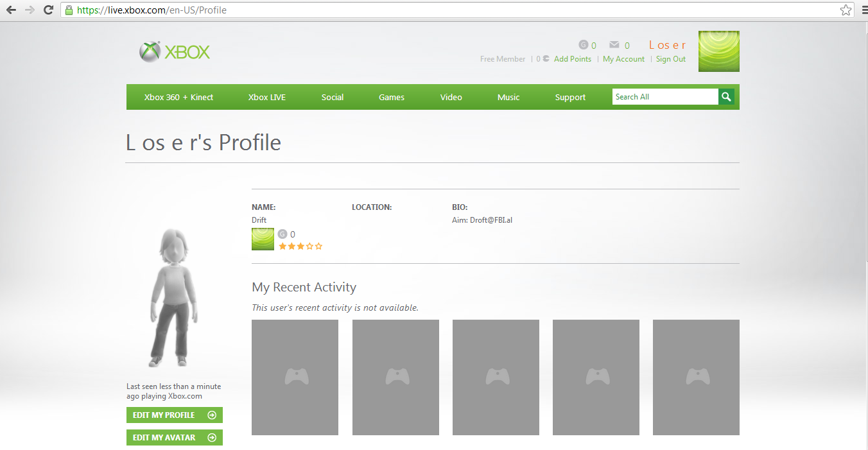Viewport: 868px width, 450px height.
Task: Open the Music menu
Action: coord(508,97)
